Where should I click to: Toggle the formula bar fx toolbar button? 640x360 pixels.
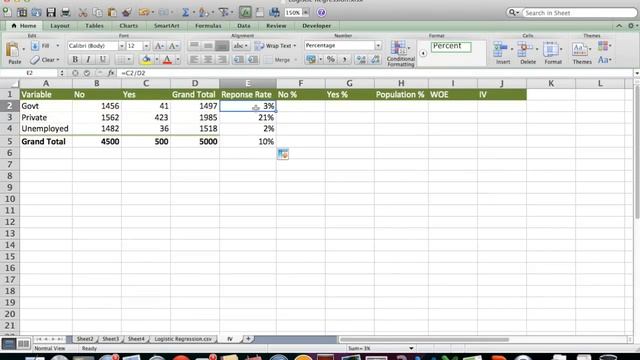(x=245, y=12)
